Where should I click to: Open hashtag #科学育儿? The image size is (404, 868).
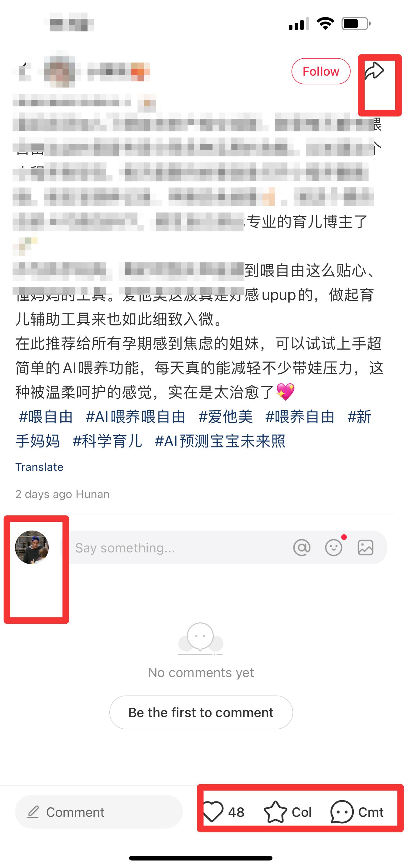107,441
